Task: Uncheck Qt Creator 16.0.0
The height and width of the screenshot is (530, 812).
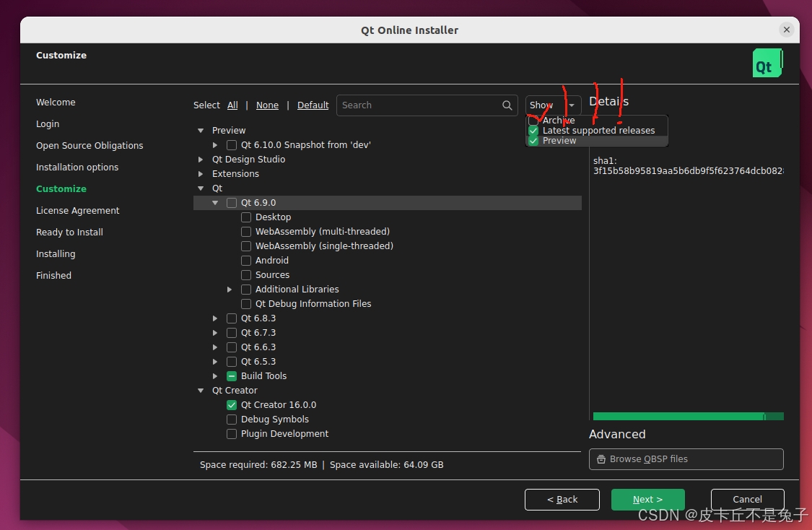Action: [232, 404]
